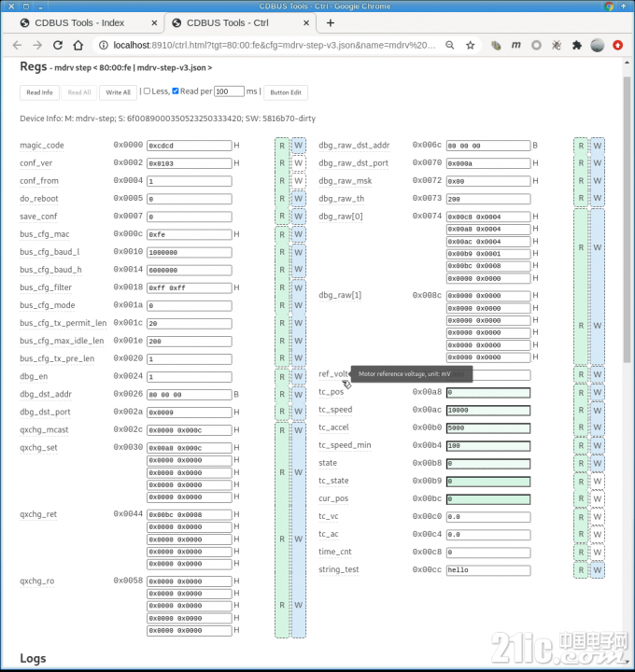Open the browser home page
635x672 pixels.
78,45
